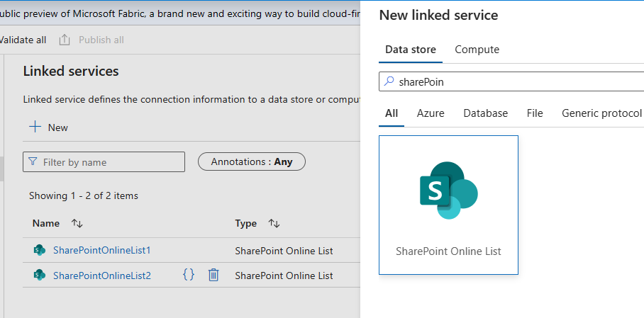The height and width of the screenshot is (318, 644).
Task: Focus the Filter by name field
Action: coord(104,161)
